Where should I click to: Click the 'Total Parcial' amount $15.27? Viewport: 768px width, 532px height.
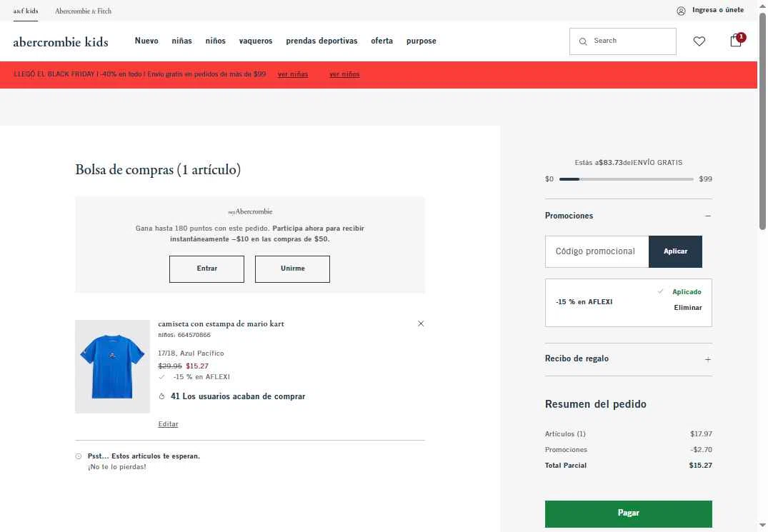click(700, 466)
